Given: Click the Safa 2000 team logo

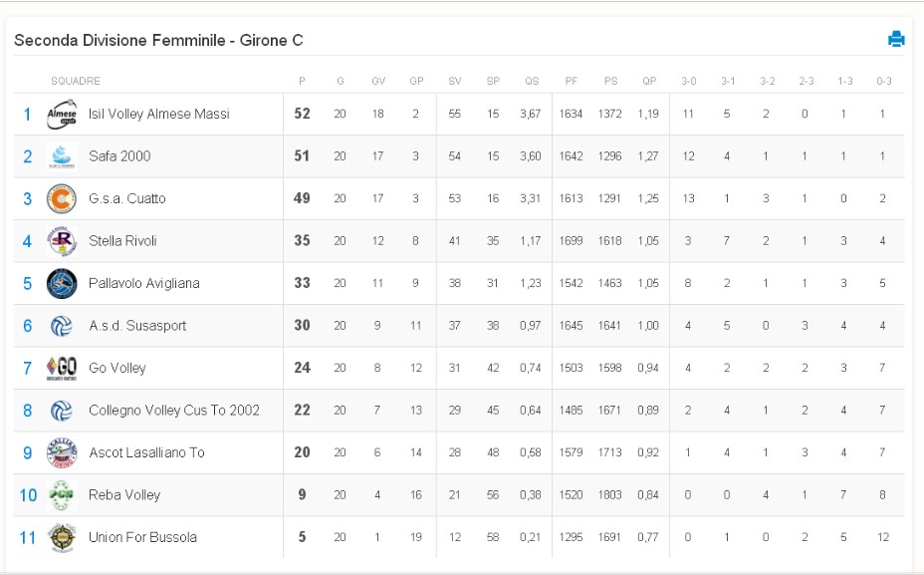Looking at the screenshot, I should click(x=62, y=156).
